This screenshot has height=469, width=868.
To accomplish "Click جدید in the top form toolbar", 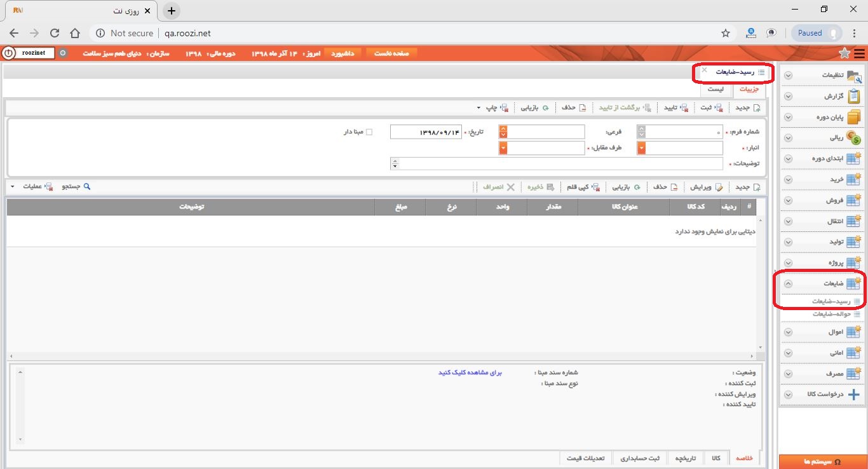I will point(747,107).
